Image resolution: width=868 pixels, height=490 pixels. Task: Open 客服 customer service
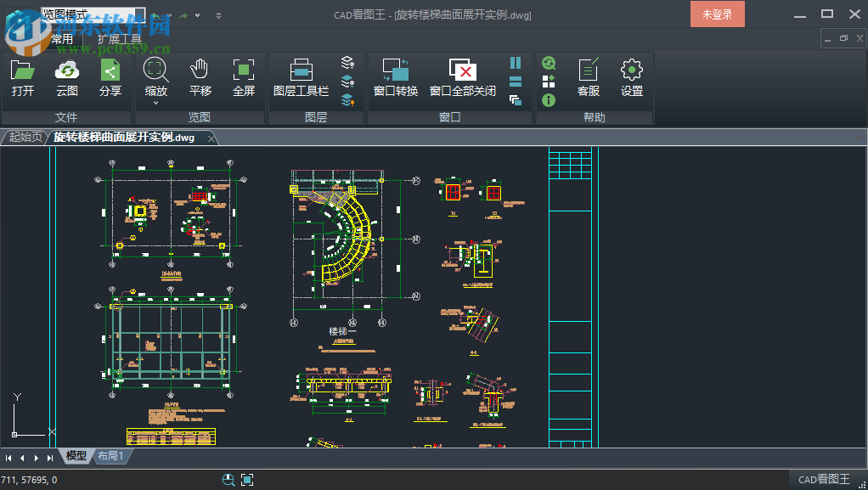tap(589, 76)
